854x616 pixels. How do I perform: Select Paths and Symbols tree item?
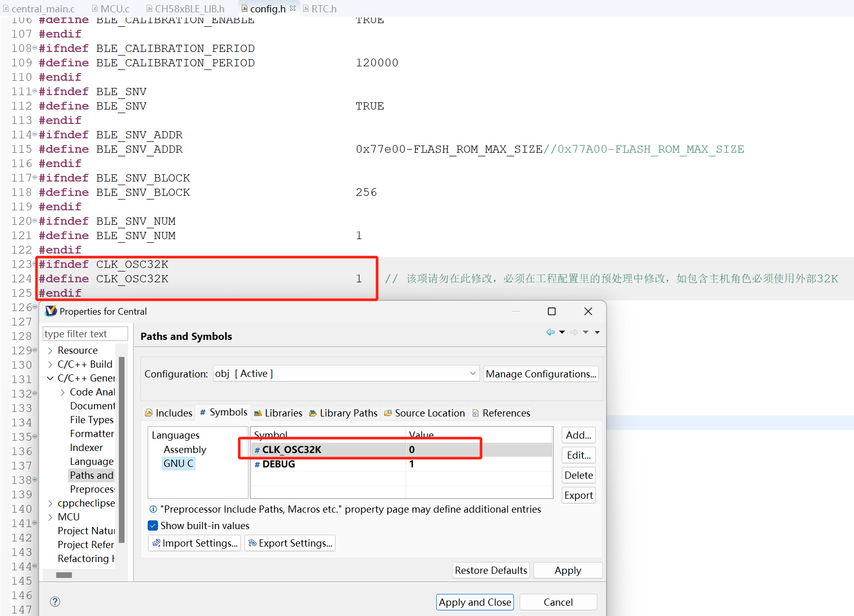[x=92, y=475]
